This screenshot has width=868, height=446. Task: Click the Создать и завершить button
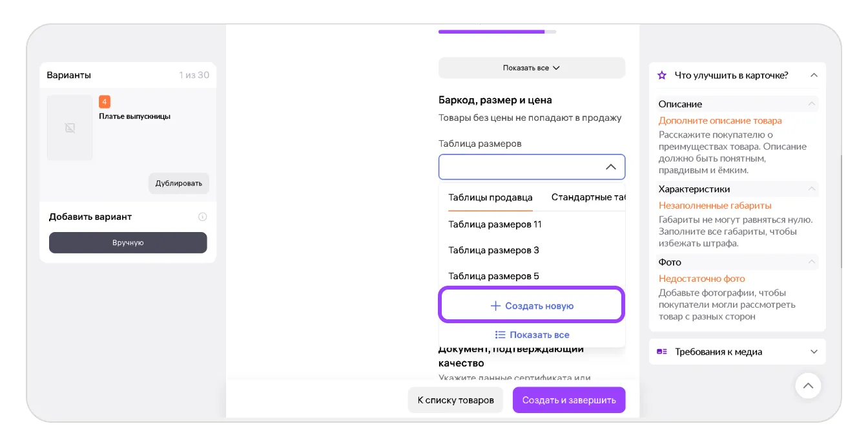pos(569,400)
